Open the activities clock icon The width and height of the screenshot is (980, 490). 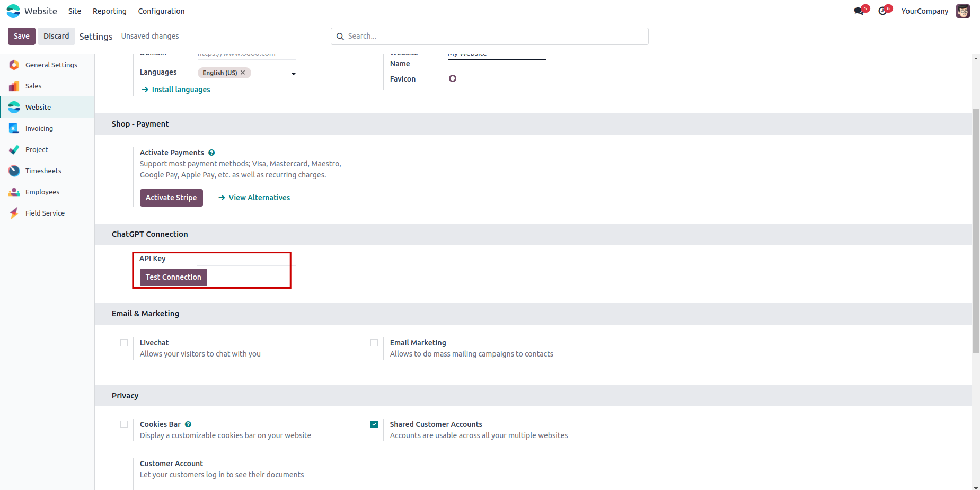[882, 11]
